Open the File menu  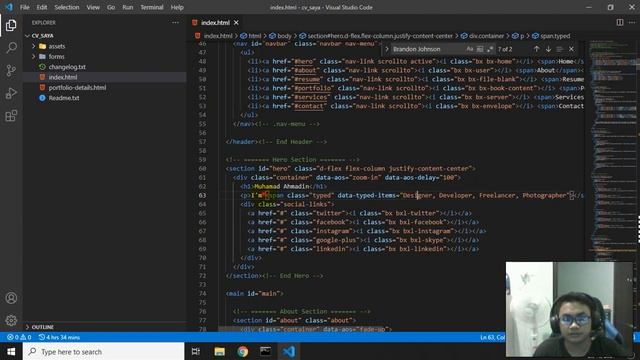point(24,7)
